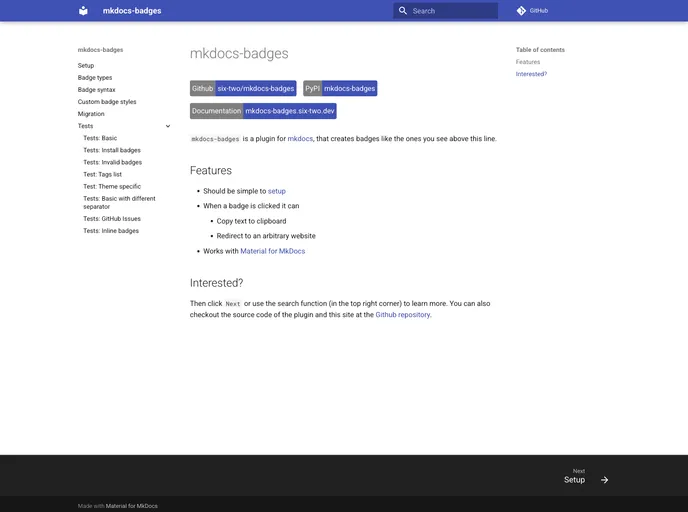
Task: Click the mkdocs-badges page title heading
Action: [239, 54]
